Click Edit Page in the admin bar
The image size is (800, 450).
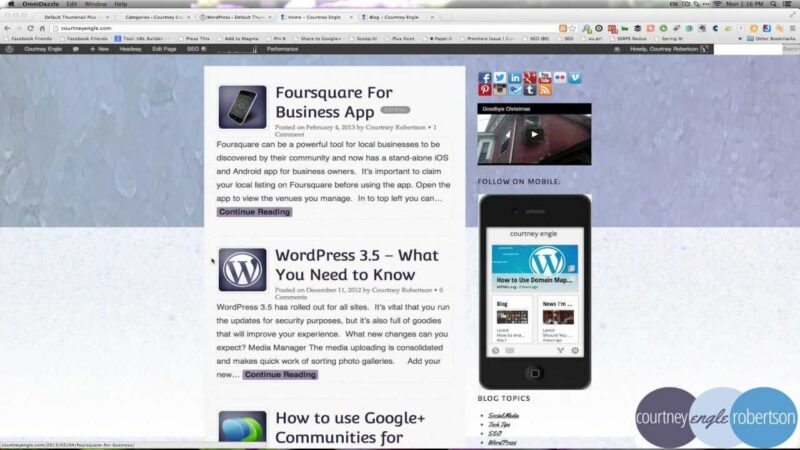164,49
